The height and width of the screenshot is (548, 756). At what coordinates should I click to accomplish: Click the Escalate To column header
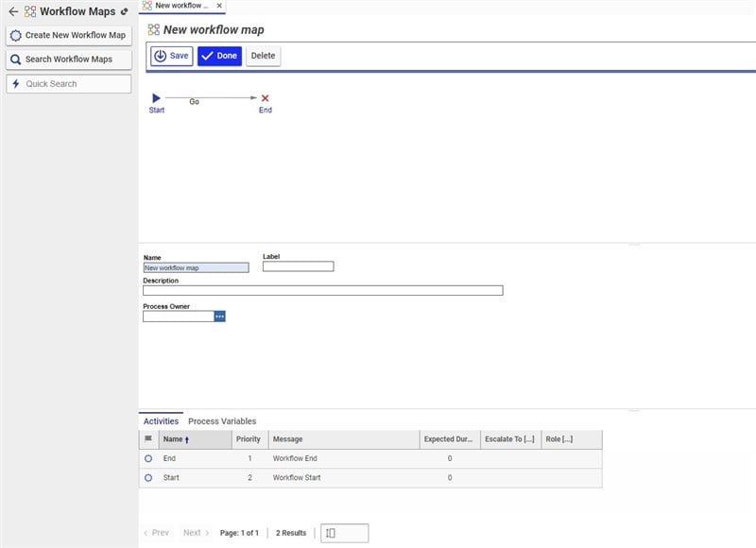pyautogui.click(x=509, y=439)
